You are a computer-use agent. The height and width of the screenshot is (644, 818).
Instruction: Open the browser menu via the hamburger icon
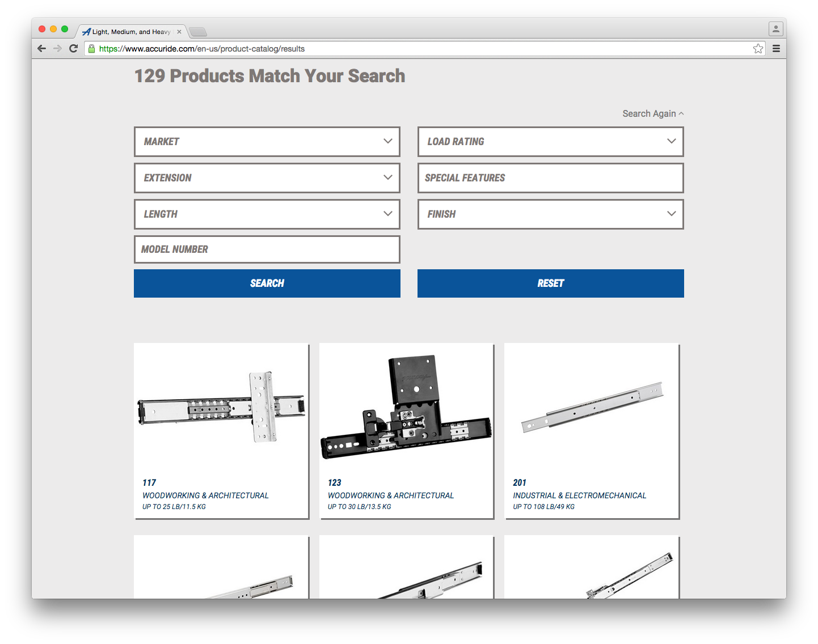(776, 48)
